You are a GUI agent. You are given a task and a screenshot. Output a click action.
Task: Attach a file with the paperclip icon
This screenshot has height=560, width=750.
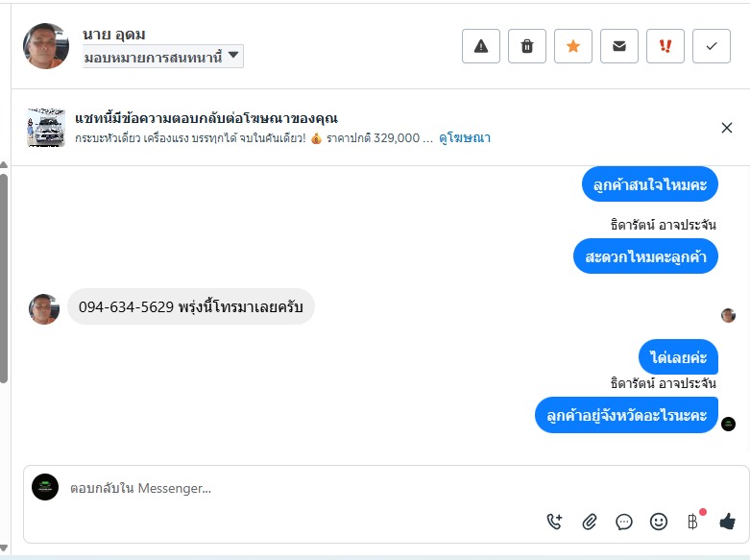click(x=590, y=522)
